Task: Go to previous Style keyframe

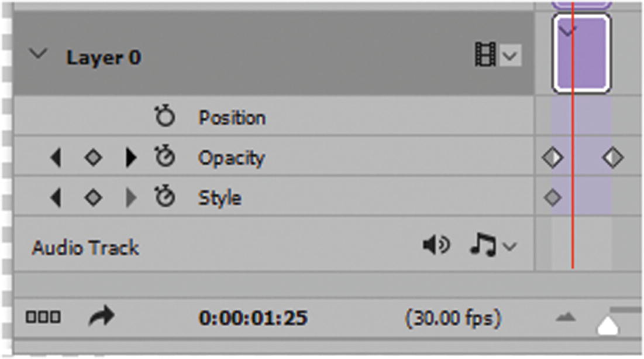Action: coord(56,198)
